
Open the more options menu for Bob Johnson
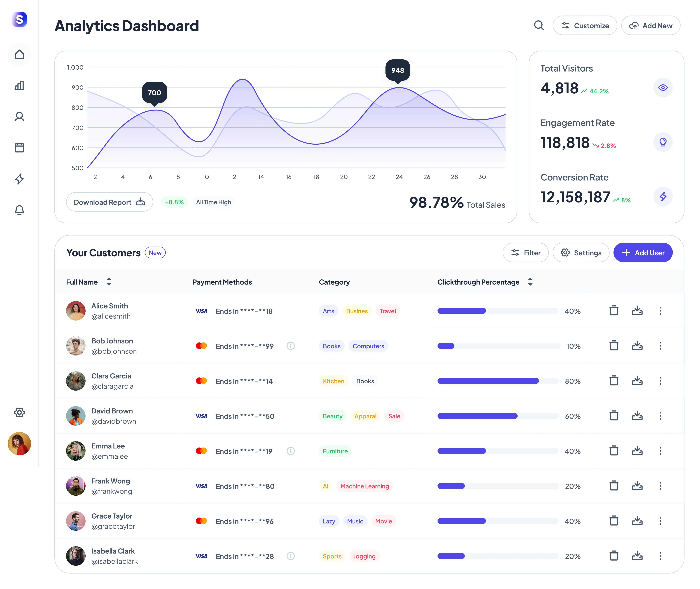tap(661, 346)
